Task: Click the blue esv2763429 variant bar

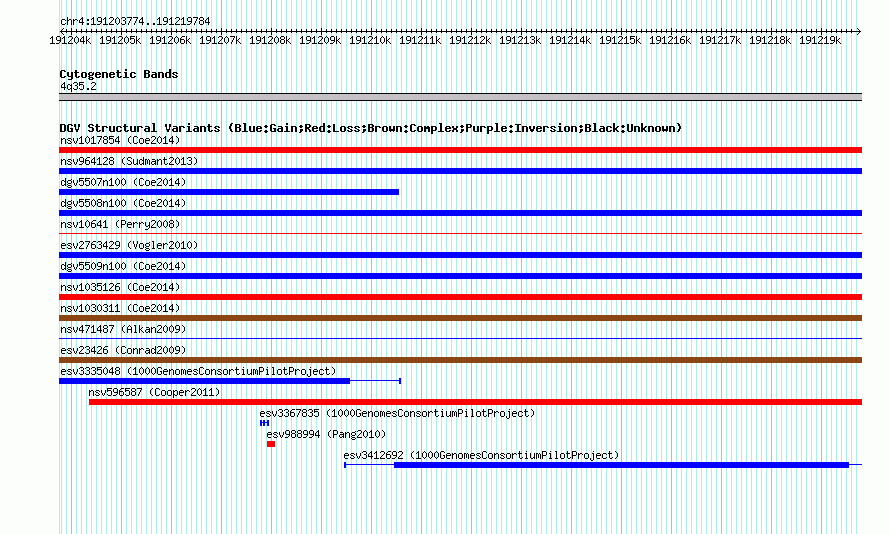Action: pyautogui.click(x=460, y=255)
